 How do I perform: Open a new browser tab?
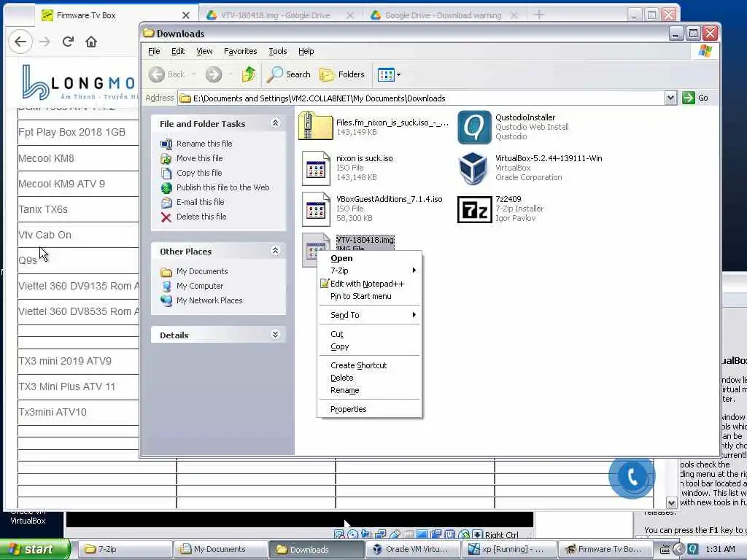pyautogui.click(x=539, y=15)
